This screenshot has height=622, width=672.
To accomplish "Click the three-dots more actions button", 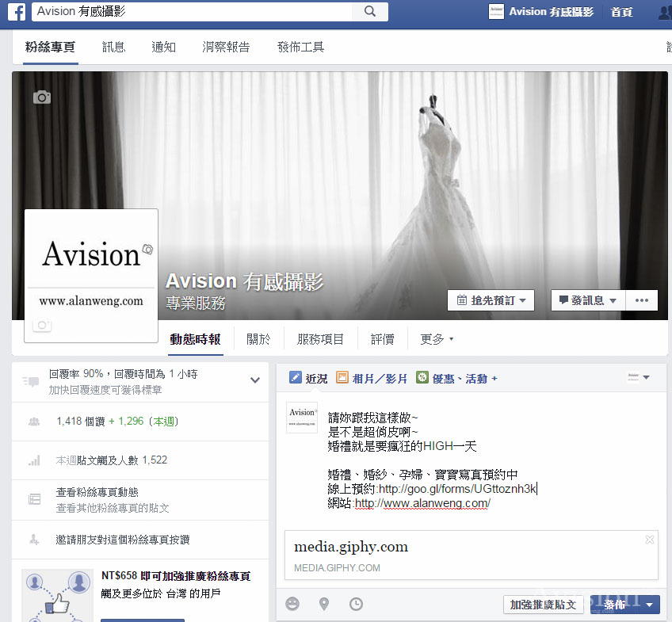I will pos(642,300).
